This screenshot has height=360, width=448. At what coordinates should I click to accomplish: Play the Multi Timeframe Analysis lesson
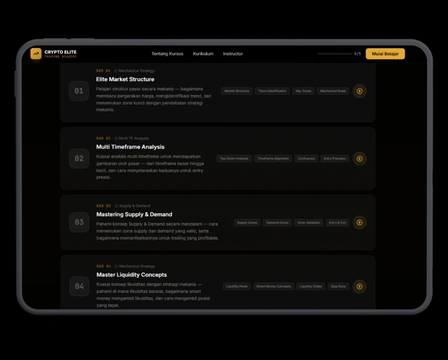[x=359, y=159]
